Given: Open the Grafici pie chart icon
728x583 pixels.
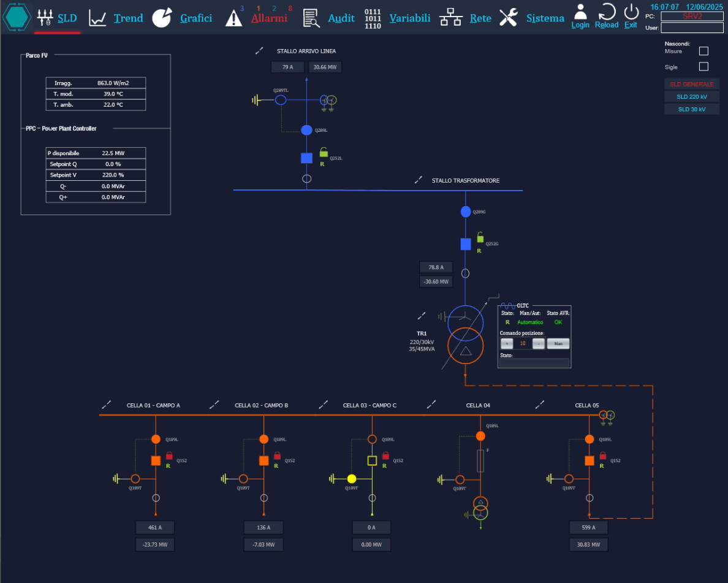Looking at the screenshot, I should coord(162,18).
